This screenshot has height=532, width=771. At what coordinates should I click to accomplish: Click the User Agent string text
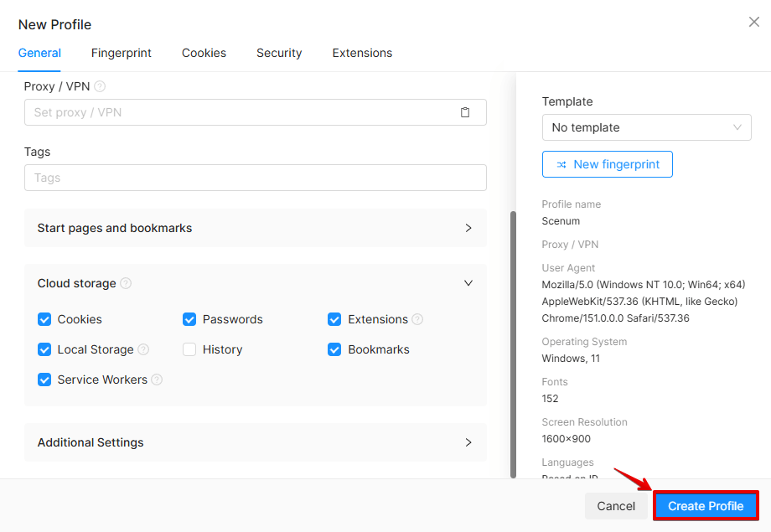click(x=644, y=302)
